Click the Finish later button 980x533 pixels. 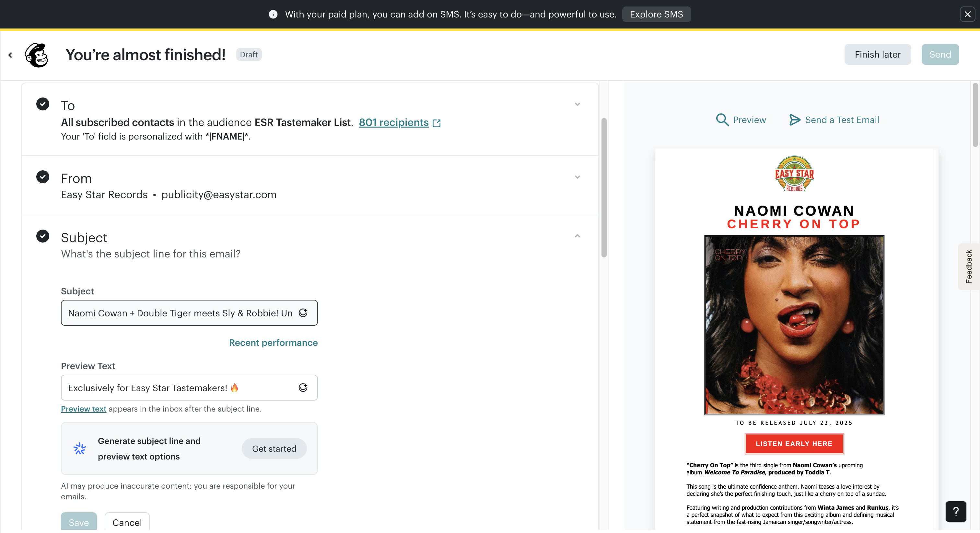(878, 54)
